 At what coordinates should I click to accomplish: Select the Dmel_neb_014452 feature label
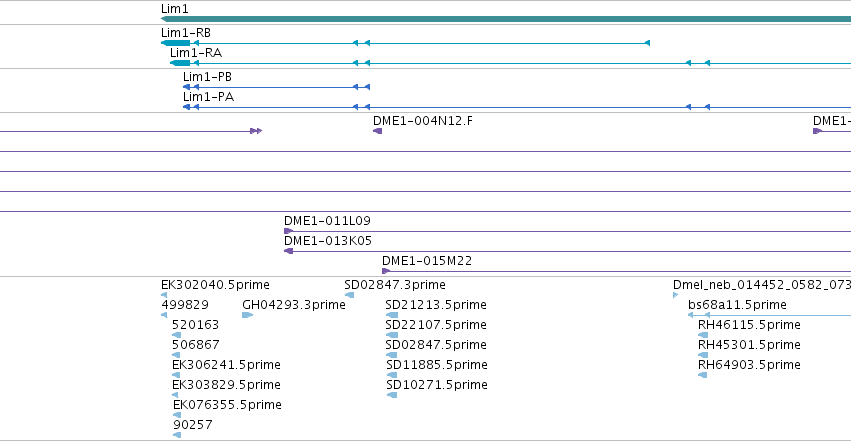tap(762, 285)
